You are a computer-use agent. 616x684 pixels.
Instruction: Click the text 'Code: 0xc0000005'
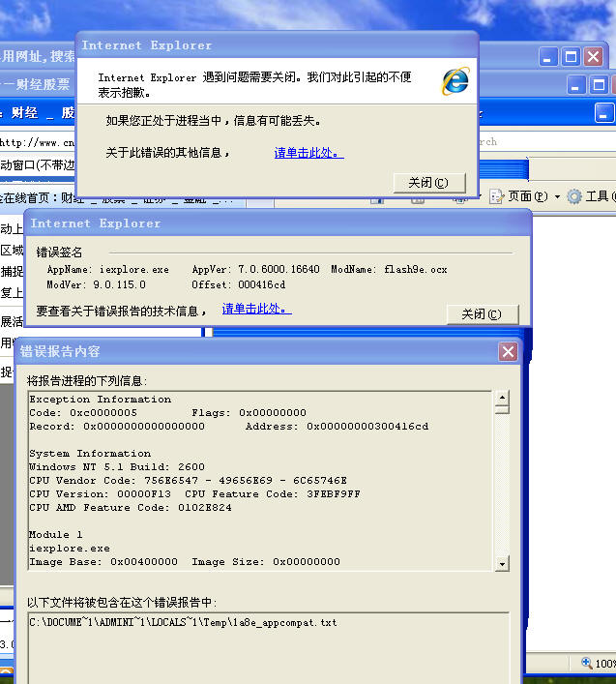click(83, 413)
